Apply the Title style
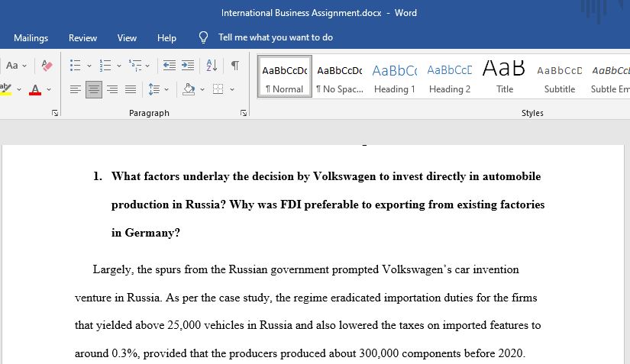 pyautogui.click(x=504, y=76)
